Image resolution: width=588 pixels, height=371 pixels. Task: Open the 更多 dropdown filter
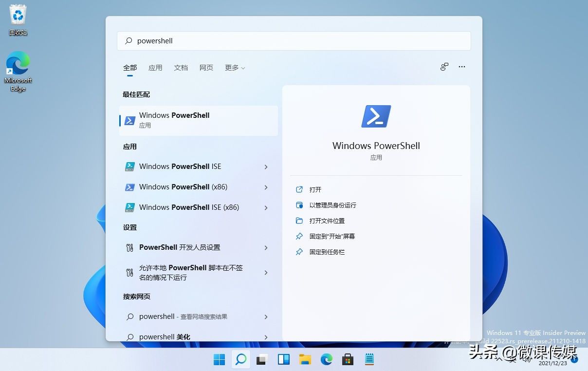tap(235, 68)
